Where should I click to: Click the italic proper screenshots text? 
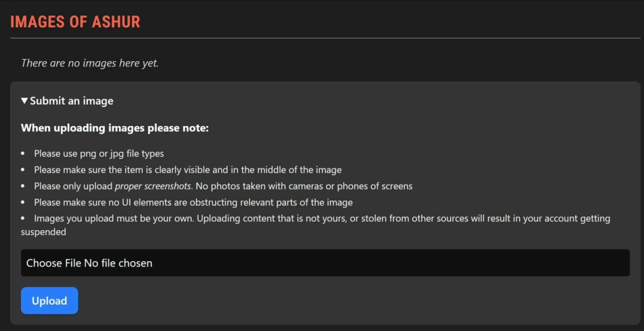(153, 186)
